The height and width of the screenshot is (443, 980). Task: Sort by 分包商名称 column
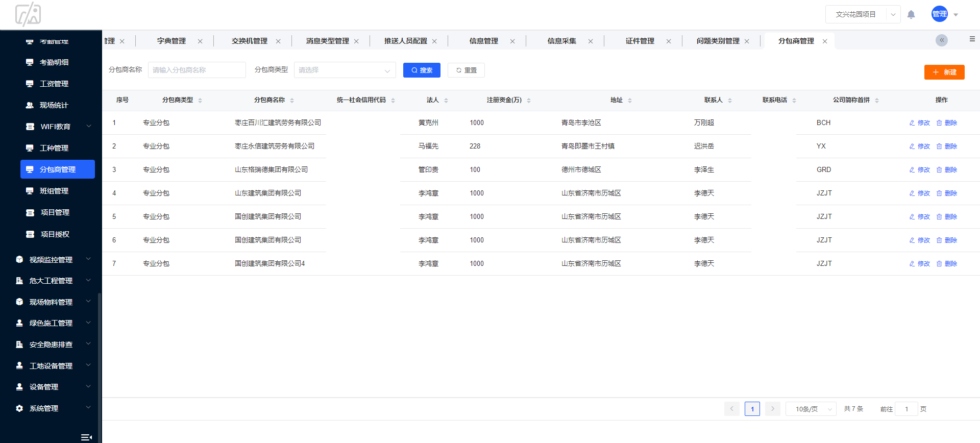292,101
